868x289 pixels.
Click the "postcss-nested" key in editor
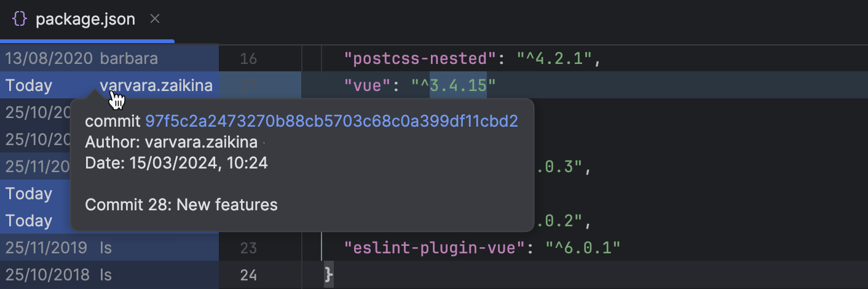click(x=420, y=59)
